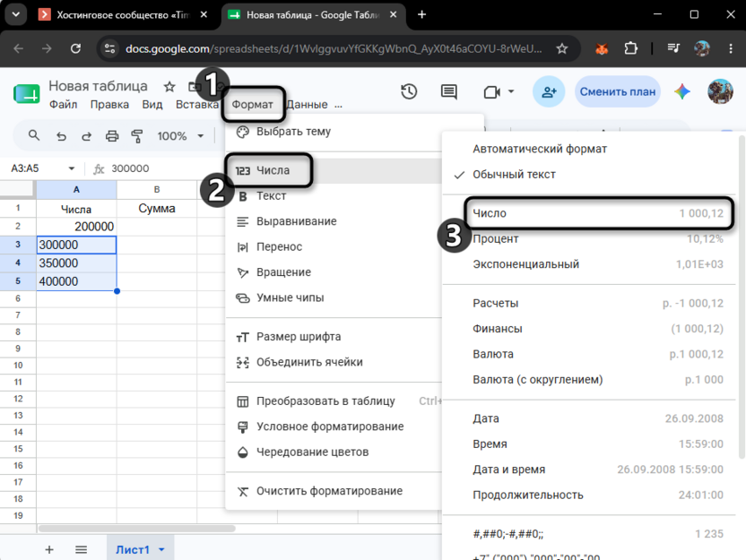
Task: Open the comments icon
Action: 448,91
